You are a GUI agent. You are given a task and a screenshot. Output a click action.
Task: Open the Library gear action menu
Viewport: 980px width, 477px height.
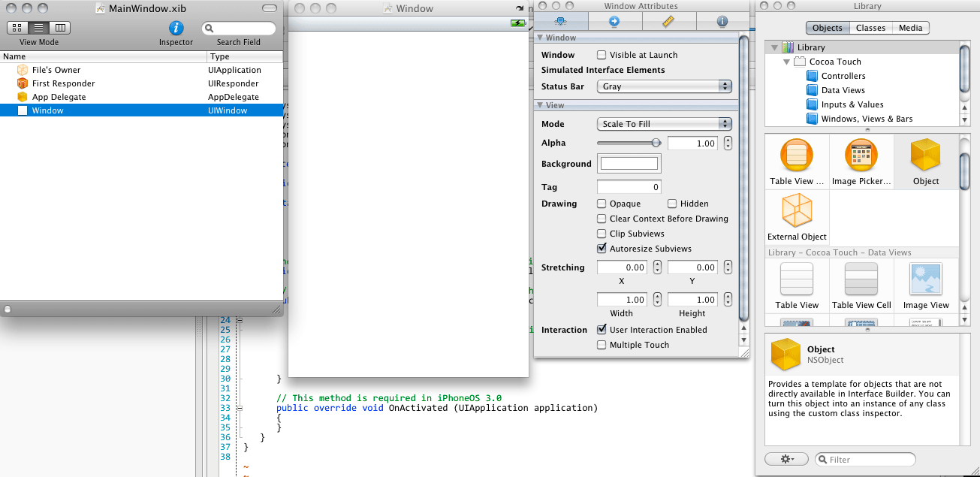pyautogui.click(x=786, y=459)
